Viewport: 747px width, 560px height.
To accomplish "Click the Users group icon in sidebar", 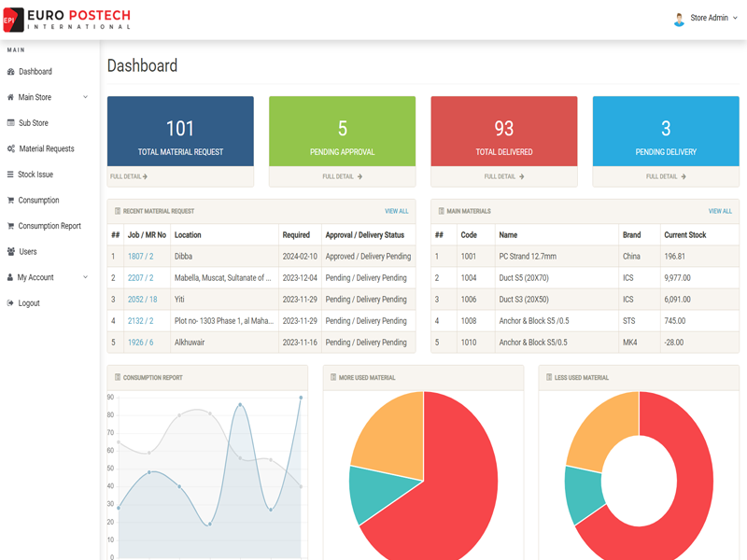I will coord(11,252).
